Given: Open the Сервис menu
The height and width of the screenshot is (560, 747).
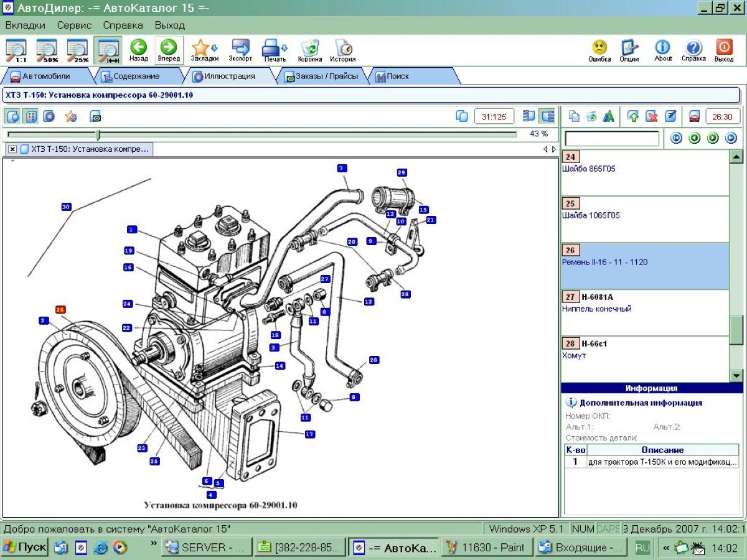Looking at the screenshot, I should pos(74,26).
